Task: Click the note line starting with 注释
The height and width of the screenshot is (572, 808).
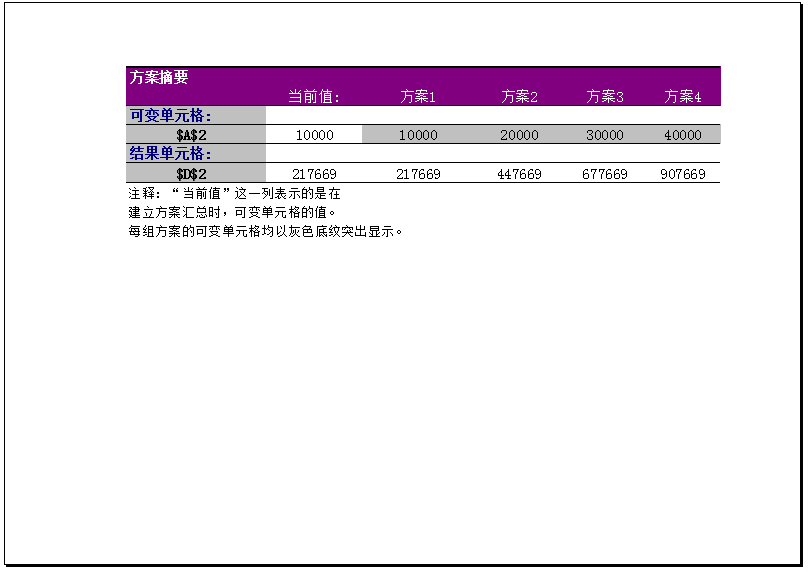Action: (234, 194)
